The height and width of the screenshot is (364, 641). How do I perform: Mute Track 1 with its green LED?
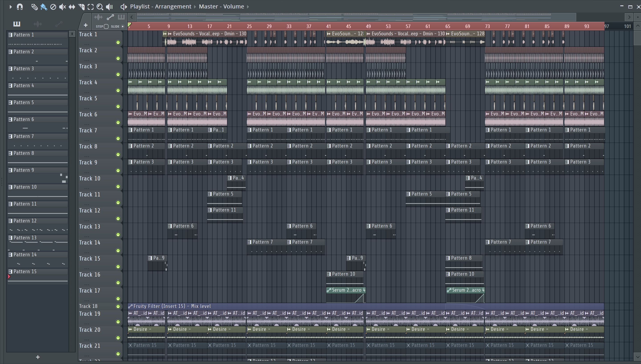pyautogui.click(x=118, y=42)
